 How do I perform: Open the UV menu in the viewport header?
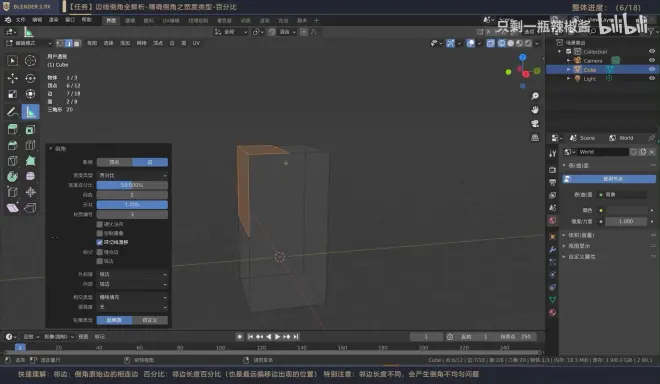pos(196,43)
